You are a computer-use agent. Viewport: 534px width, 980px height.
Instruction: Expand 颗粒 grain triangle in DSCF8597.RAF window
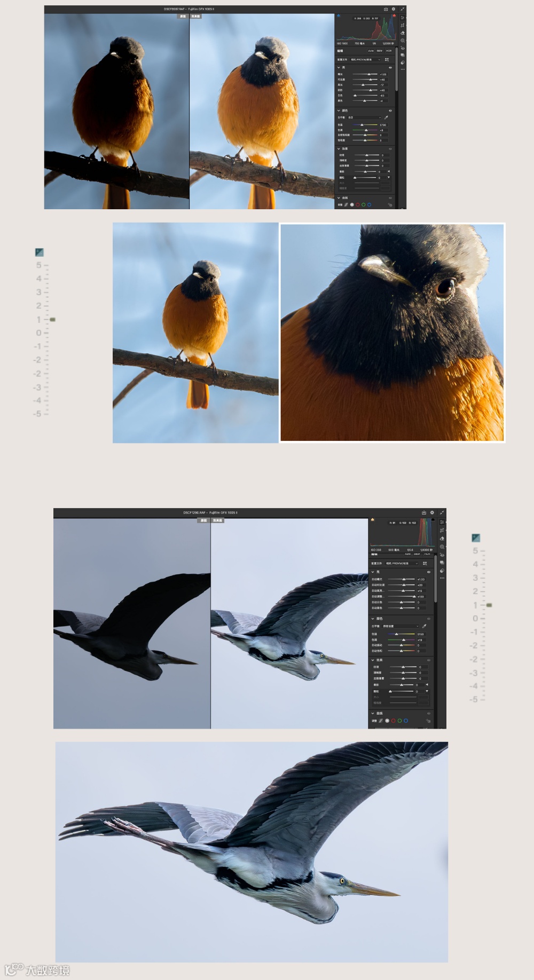tap(389, 177)
